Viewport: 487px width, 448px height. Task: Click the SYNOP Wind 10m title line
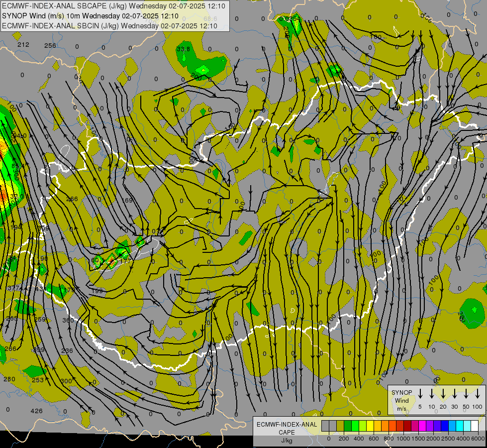(90, 16)
